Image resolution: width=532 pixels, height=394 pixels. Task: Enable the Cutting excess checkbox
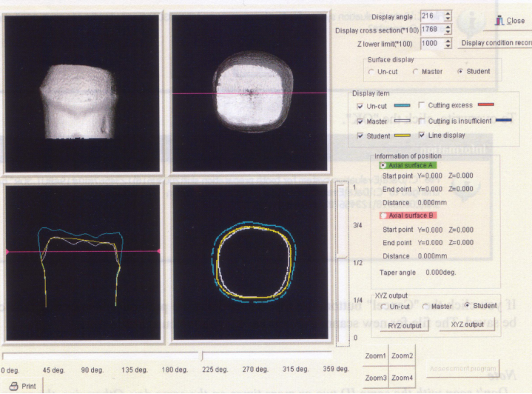click(422, 106)
